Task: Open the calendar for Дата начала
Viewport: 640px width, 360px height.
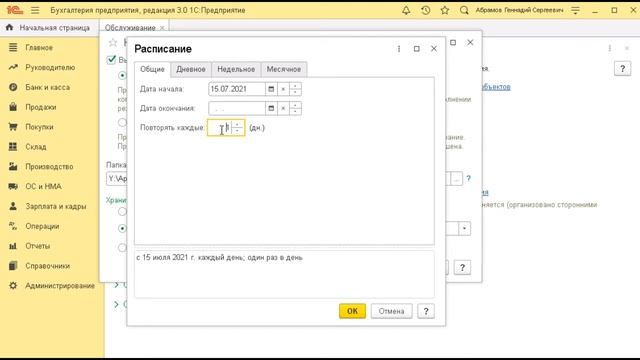Action: click(x=271, y=89)
